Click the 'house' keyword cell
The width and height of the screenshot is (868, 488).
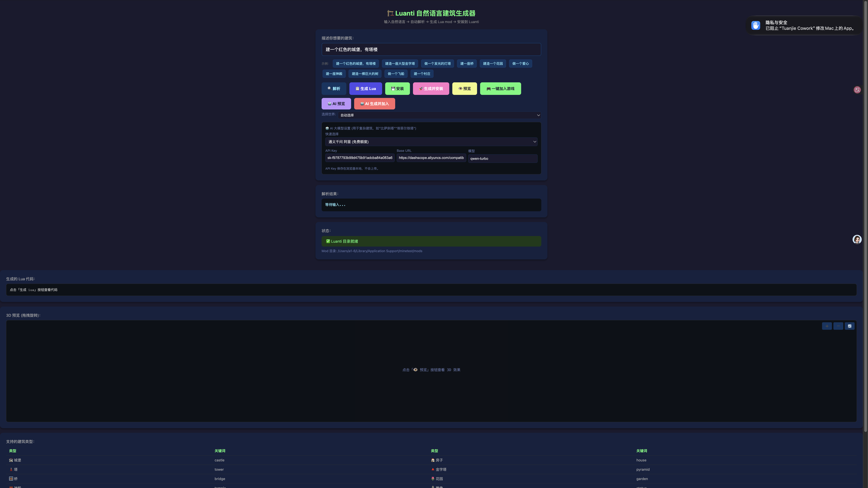(641, 460)
